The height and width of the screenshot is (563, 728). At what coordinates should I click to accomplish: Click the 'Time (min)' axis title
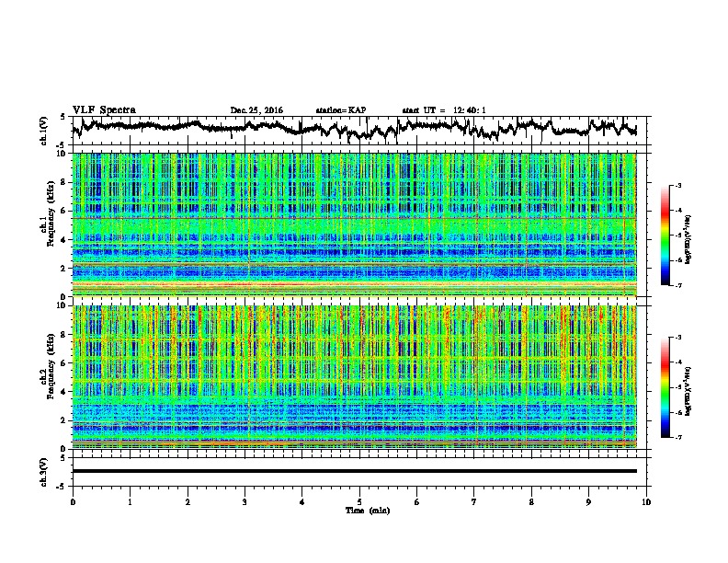(368, 511)
